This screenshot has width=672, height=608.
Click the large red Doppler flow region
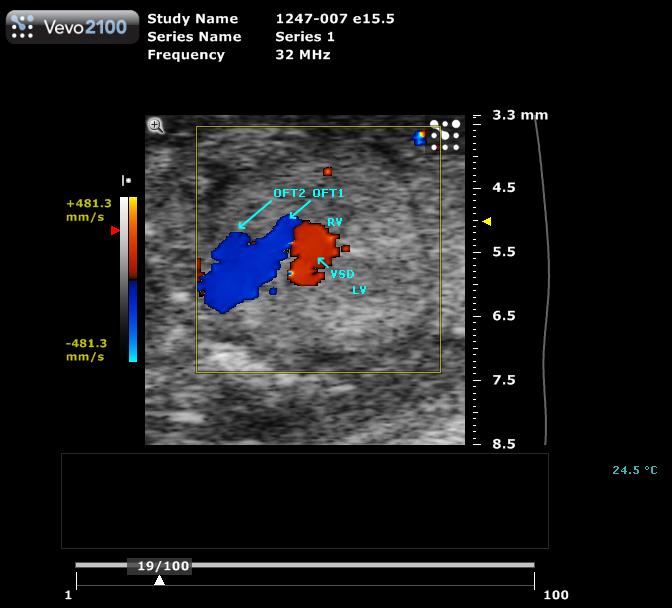312,254
